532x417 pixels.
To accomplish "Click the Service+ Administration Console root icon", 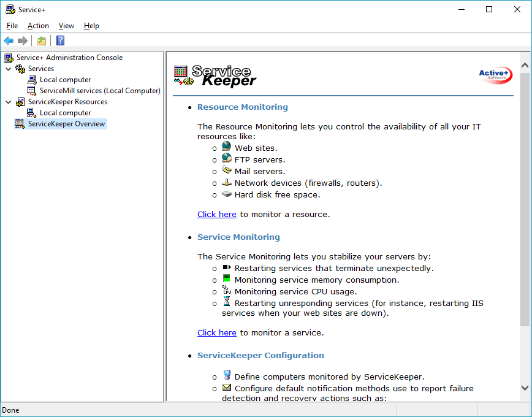I will tap(9, 58).
